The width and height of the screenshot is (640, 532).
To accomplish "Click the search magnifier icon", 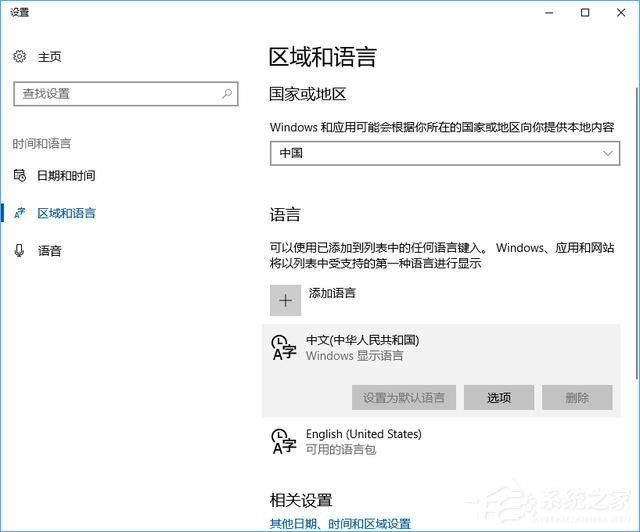I will click(227, 94).
